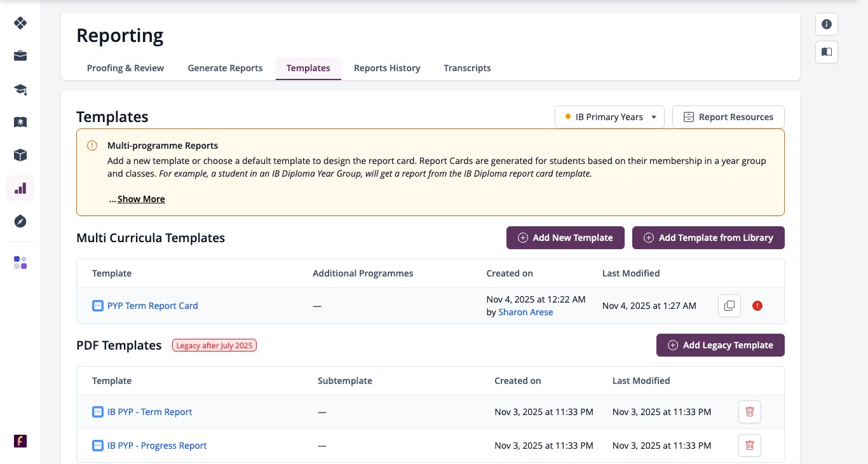
Task: Open the Sharon Arese author link
Action: point(526,312)
